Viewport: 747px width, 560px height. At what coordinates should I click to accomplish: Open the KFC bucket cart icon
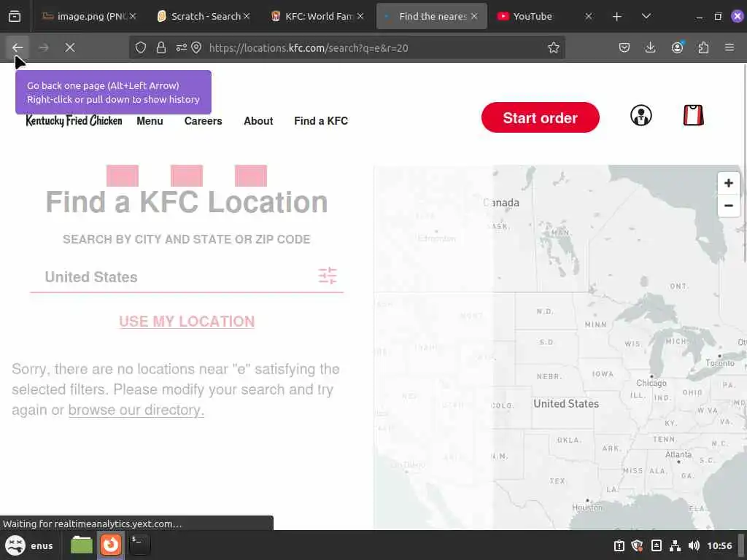(693, 115)
